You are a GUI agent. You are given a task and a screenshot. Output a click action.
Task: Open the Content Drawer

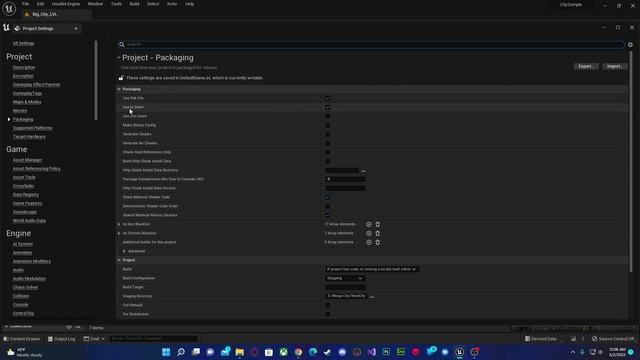(x=22, y=339)
